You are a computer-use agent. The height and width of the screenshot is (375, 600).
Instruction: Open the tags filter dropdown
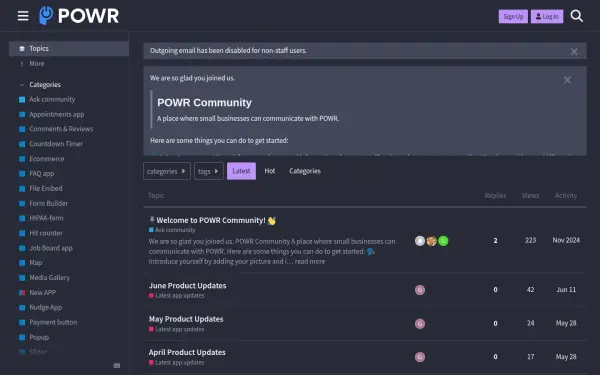(209, 171)
